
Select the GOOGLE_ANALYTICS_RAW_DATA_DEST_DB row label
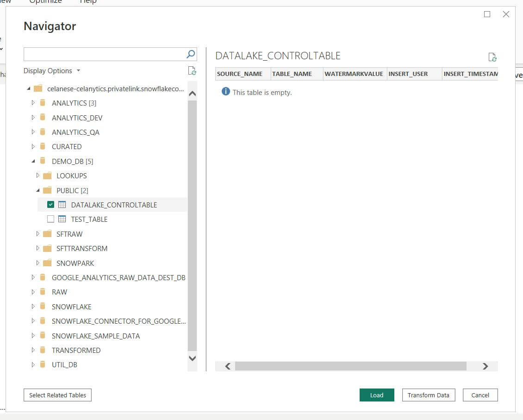(x=118, y=277)
